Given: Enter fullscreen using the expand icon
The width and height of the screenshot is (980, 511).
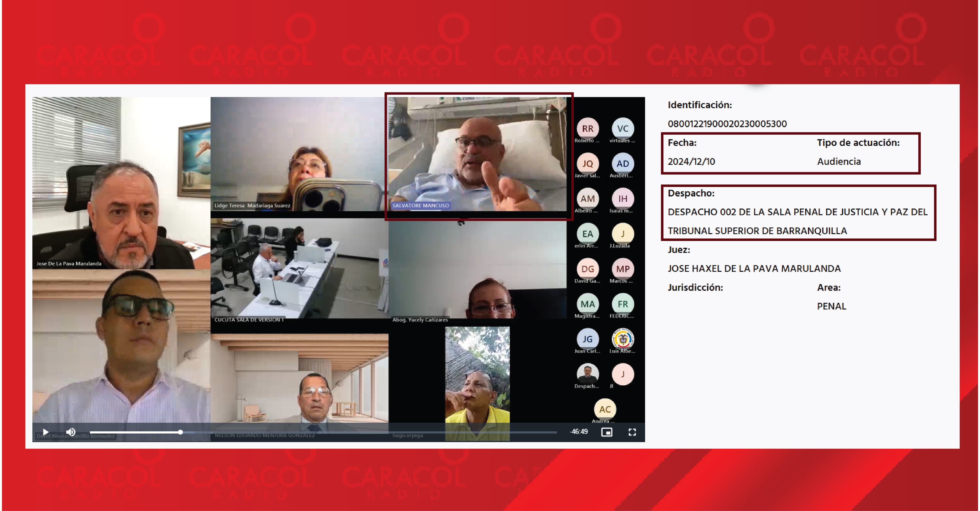Looking at the screenshot, I should [632, 432].
